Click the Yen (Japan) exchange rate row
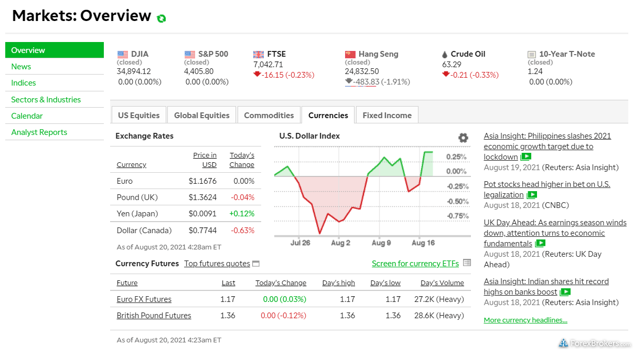This screenshot has width=644, height=355. click(185, 213)
